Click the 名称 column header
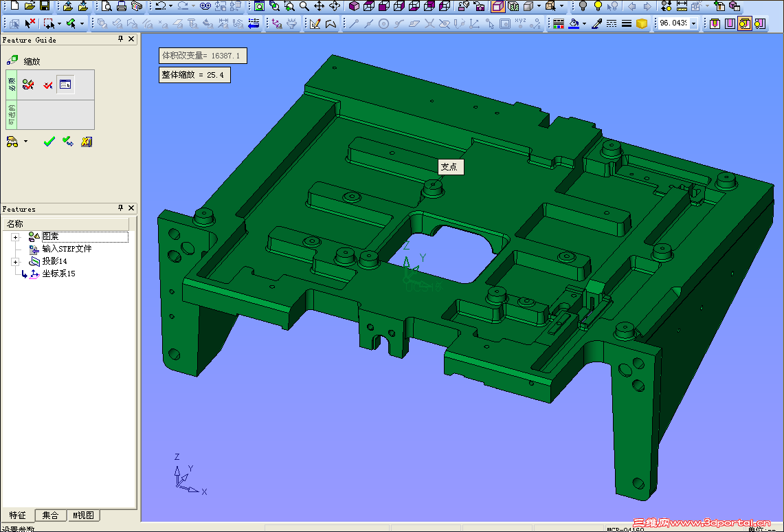 tap(66, 223)
